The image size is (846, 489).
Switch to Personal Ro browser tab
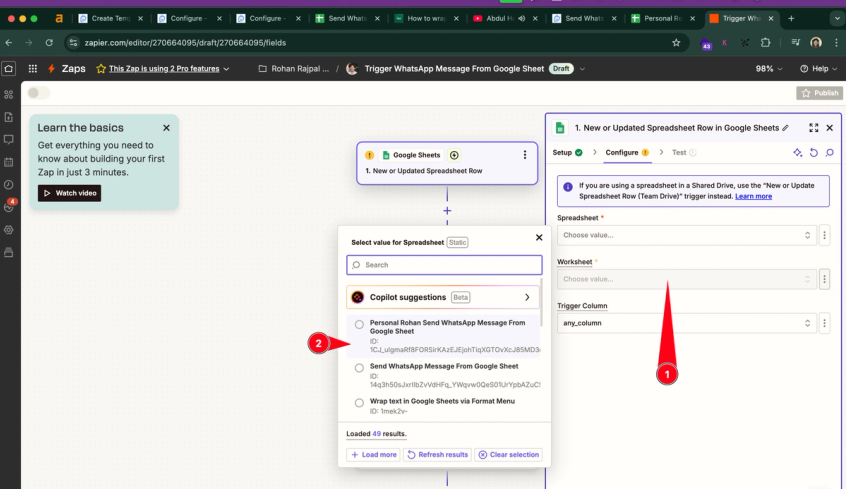pos(663,18)
